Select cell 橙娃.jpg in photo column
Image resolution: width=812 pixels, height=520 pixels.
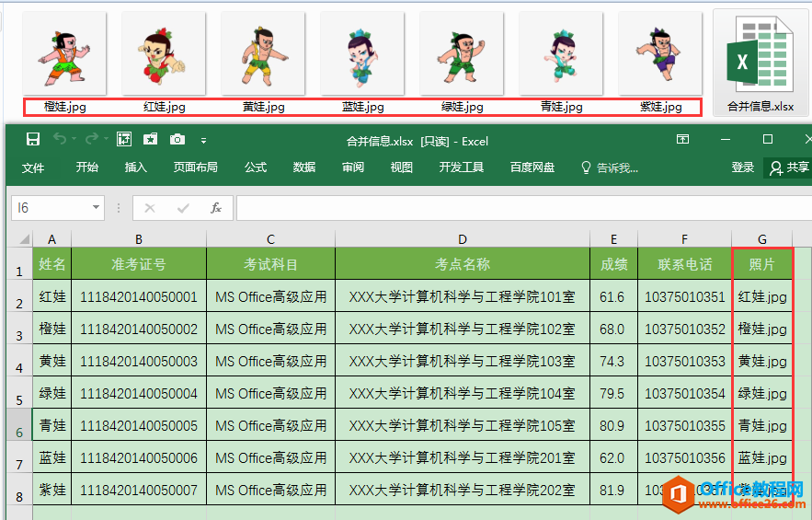coord(761,329)
